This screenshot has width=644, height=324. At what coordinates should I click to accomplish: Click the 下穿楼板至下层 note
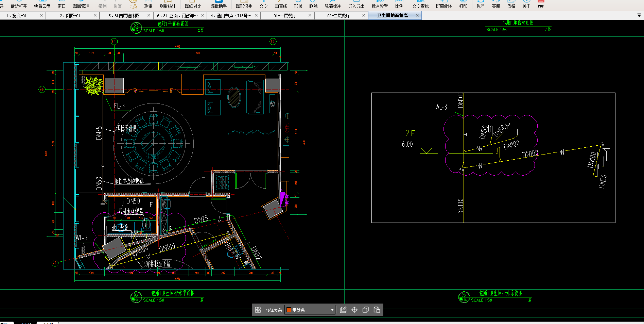(156, 264)
